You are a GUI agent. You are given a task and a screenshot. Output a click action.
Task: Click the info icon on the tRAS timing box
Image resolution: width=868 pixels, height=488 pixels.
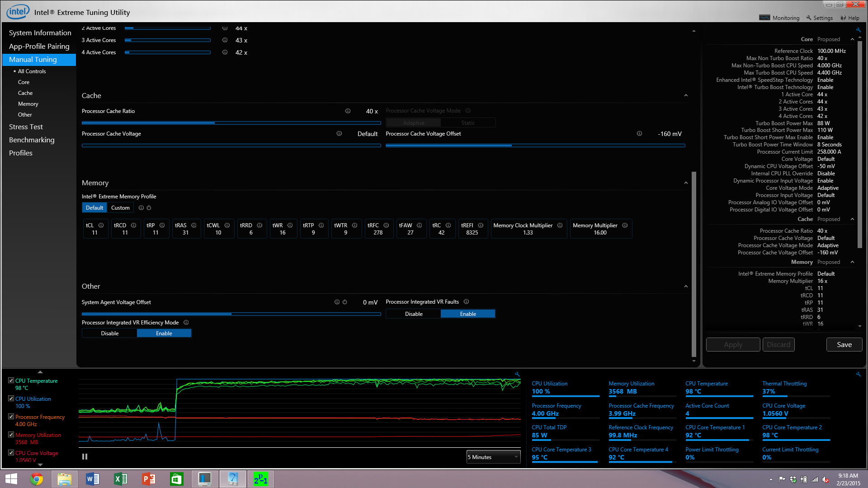193,225
